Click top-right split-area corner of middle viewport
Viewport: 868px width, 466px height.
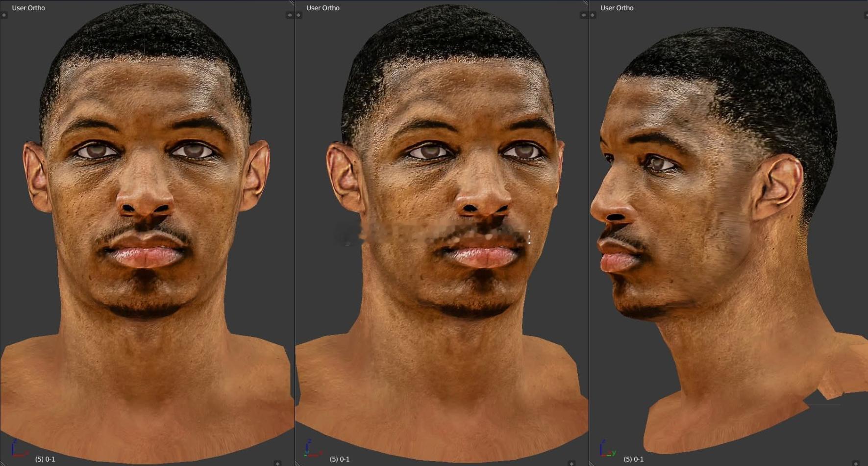point(586,3)
